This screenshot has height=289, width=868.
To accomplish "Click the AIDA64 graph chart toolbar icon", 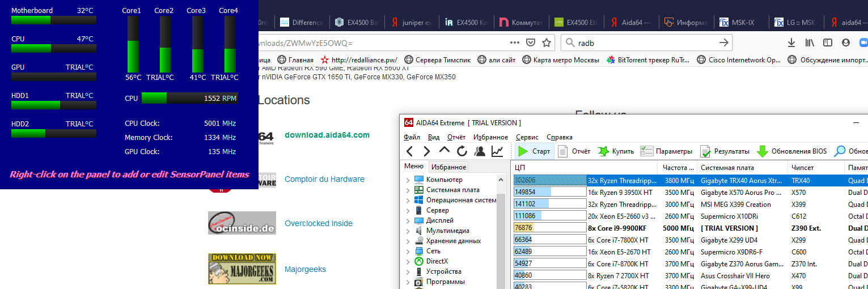I will click(497, 151).
